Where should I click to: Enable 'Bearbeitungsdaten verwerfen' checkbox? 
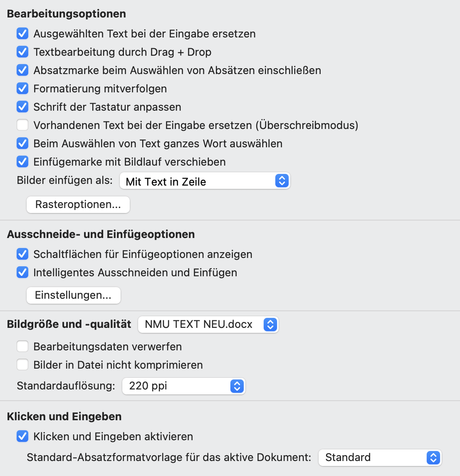click(22, 347)
